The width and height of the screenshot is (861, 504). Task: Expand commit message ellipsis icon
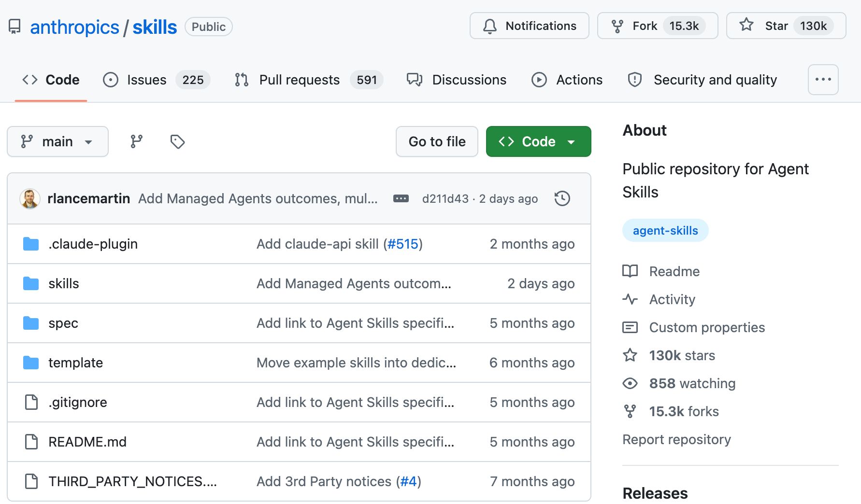pos(401,198)
